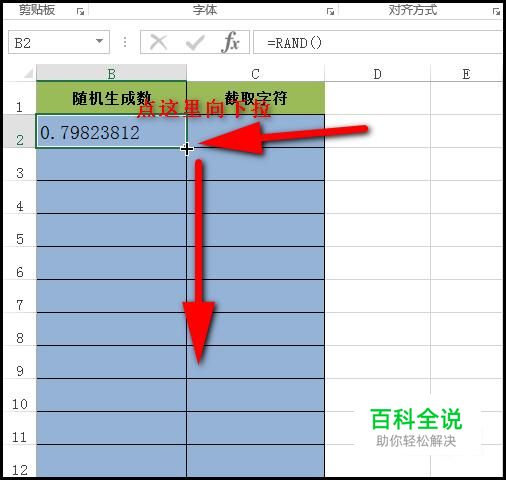The image size is (506, 480).
Task: Open the Clipboard group dialog launcher
Action: coord(80,12)
